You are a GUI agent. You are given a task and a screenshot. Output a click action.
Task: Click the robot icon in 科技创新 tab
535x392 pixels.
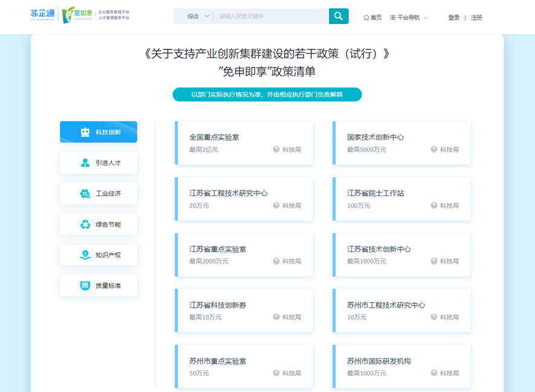pyautogui.click(x=85, y=132)
